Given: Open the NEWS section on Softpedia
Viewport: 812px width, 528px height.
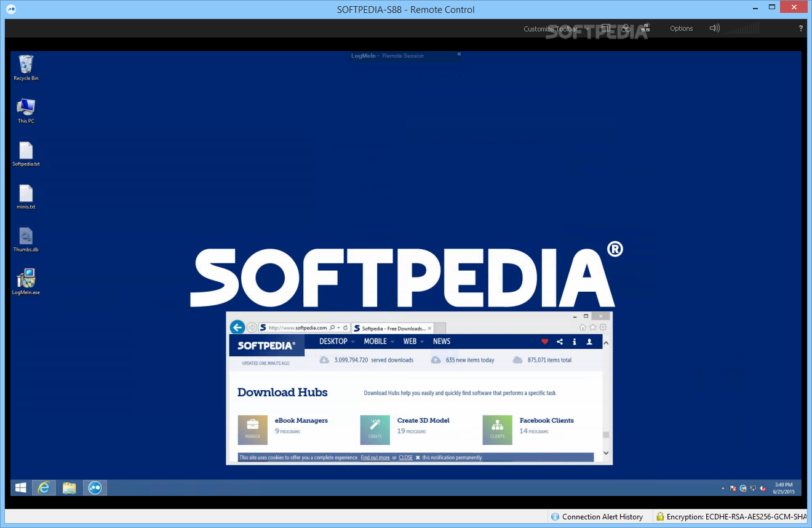Looking at the screenshot, I should 442,342.
